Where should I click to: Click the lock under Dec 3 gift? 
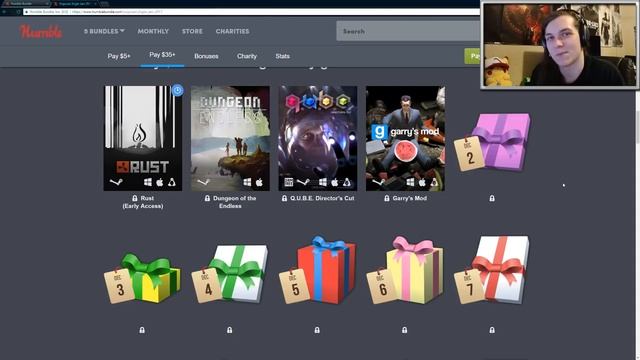pos(142,330)
